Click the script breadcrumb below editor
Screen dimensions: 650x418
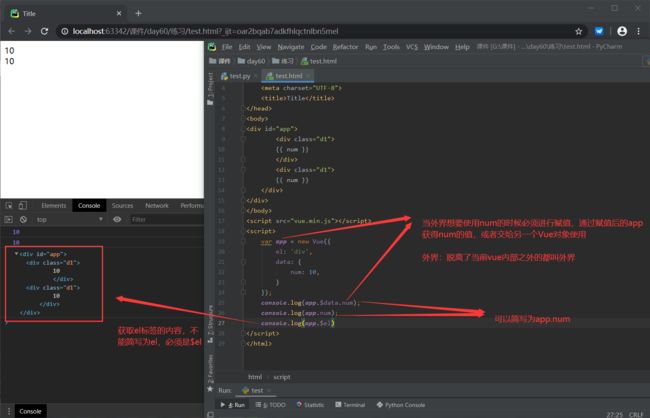click(x=282, y=377)
